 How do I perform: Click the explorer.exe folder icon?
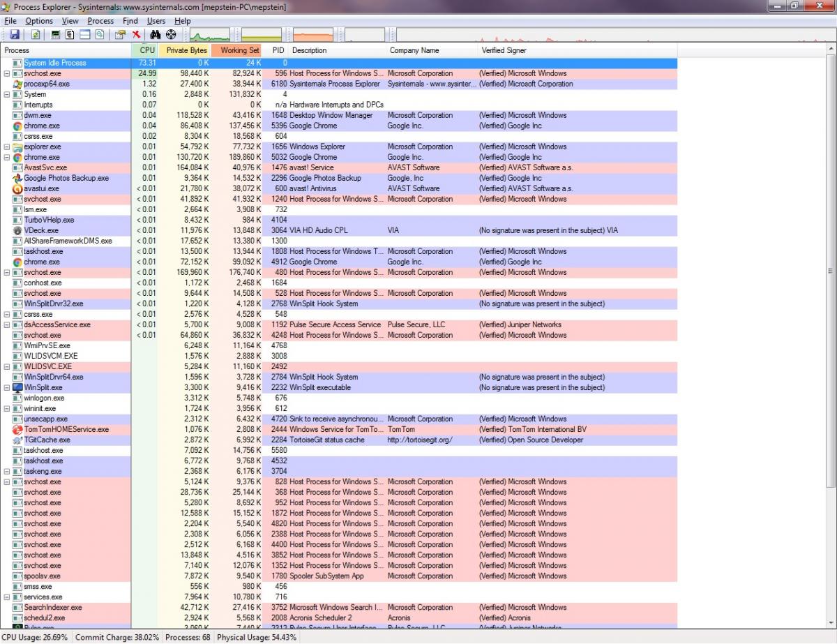tap(18, 147)
